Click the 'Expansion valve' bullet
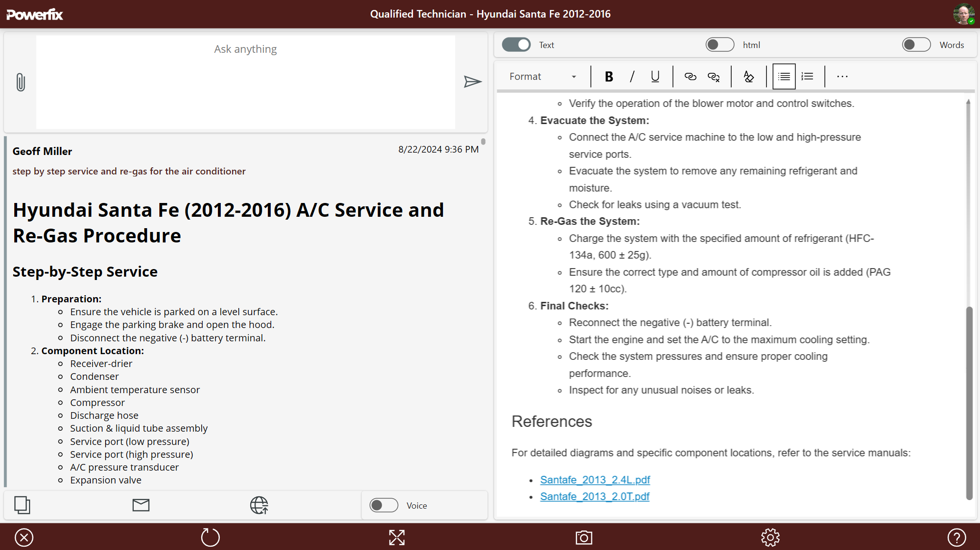The image size is (980, 550). tap(106, 480)
